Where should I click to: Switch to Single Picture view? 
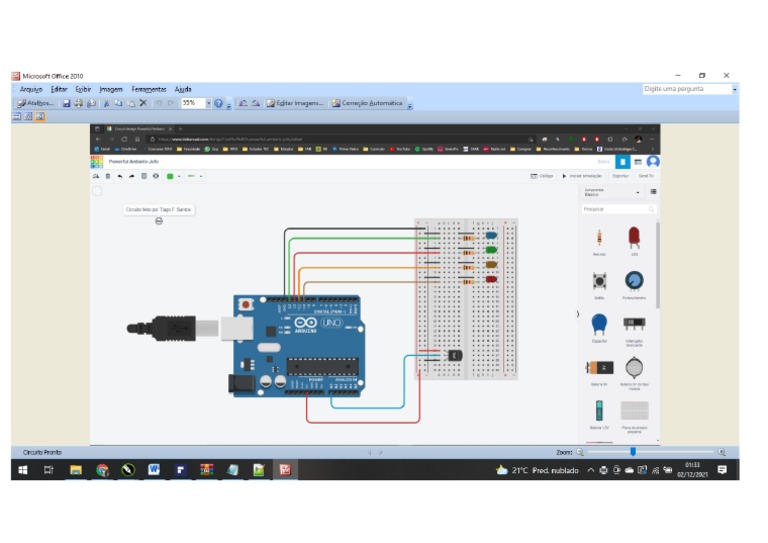pos(39,117)
